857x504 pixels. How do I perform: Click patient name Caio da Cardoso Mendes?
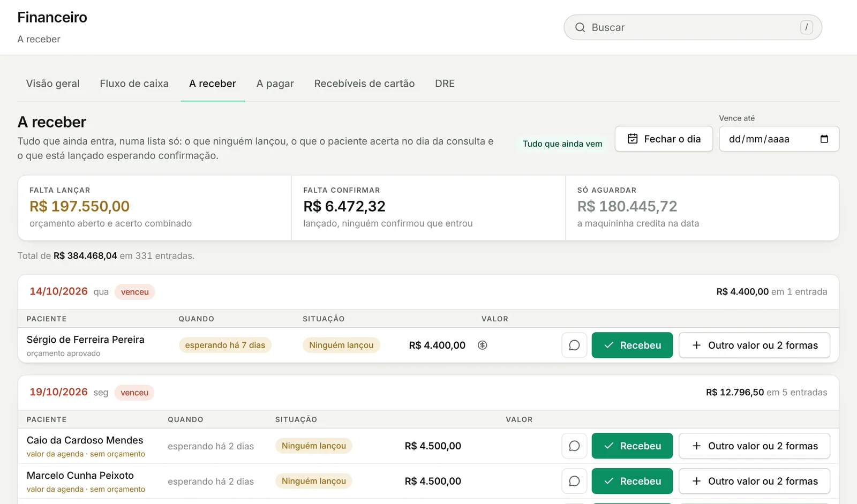point(85,440)
